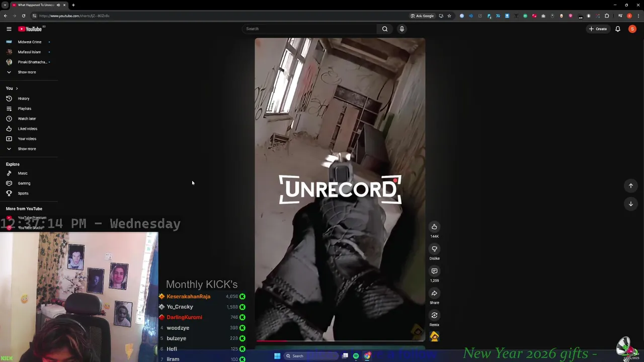Open Chrome three-dot menu
644x362 pixels.
[x=638, y=16]
